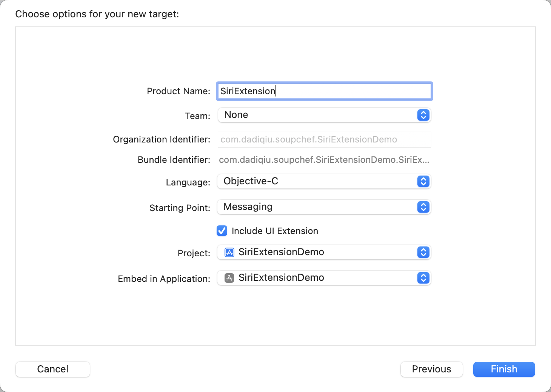Click the Team popup arrows icon
551x392 pixels.
(x=423, y=115)
